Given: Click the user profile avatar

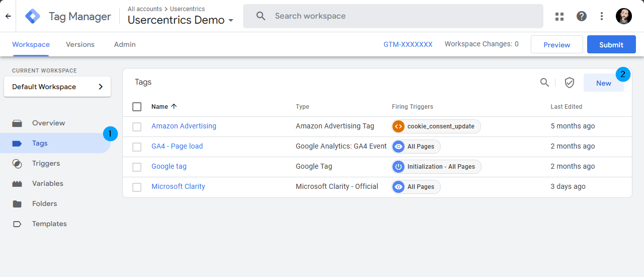Looking at the screenshot, I should click(x=624, y=16).
